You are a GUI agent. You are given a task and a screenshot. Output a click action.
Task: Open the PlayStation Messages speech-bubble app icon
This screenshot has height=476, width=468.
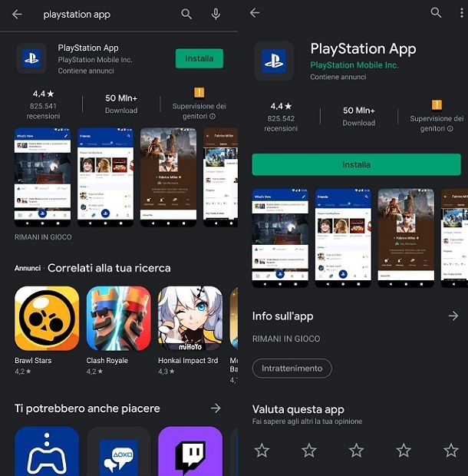click(x=118, y=451)
